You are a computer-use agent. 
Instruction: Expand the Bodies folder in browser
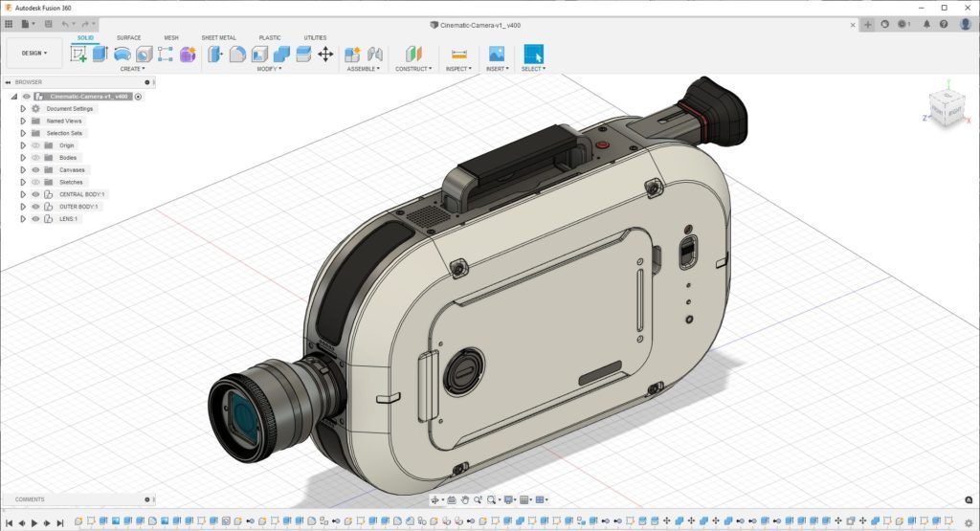coord(22,158)
